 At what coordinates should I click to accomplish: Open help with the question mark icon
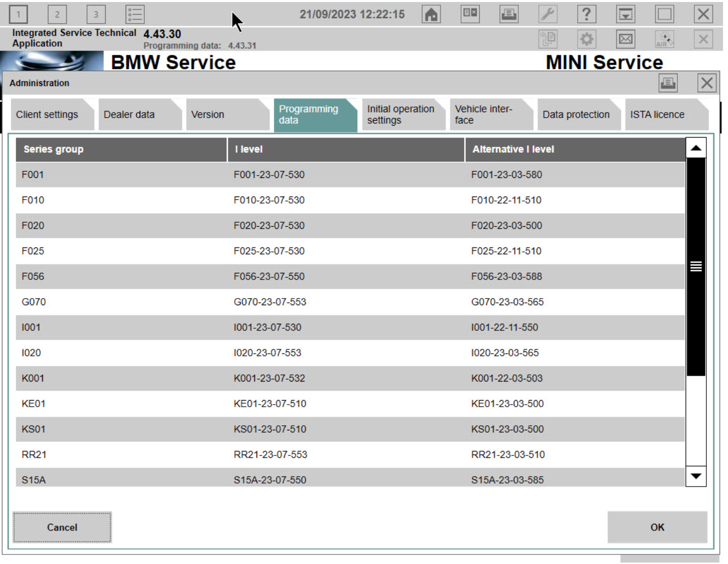[x=586, y=15]
